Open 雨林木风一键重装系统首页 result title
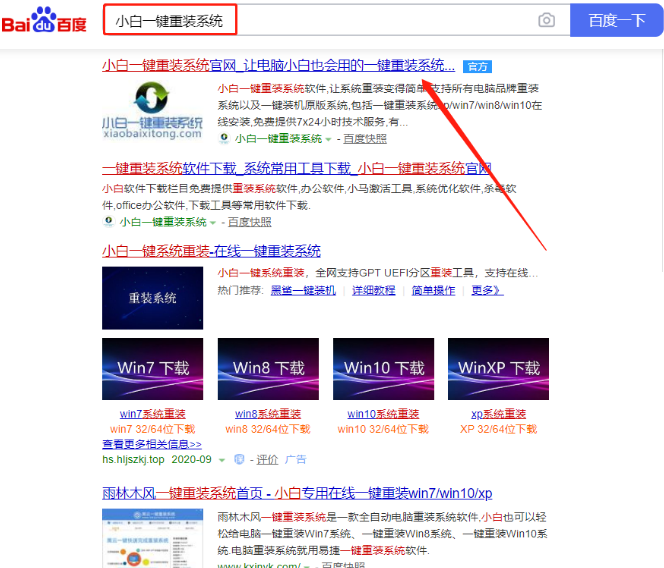Viewport: 664px width, 568px height. (x=297, y=493)
